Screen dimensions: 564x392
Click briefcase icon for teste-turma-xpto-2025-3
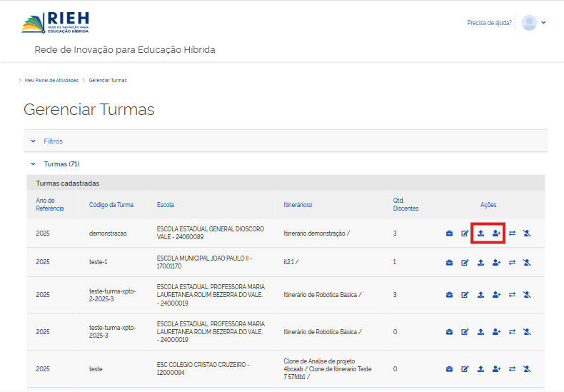tap(449, 332)
